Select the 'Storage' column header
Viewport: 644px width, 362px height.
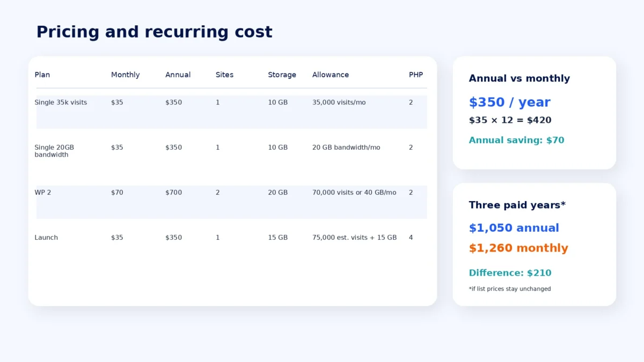282,75
